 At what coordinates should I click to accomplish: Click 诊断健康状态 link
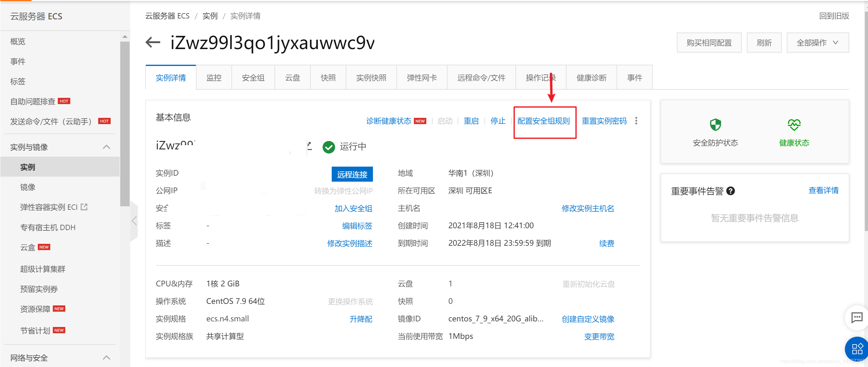[x=389, y=121]
